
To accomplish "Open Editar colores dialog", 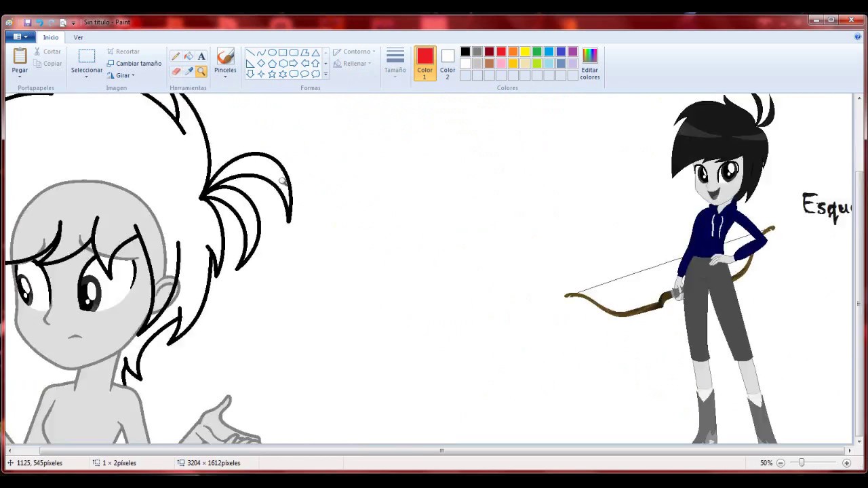I will tap(589, 63).
